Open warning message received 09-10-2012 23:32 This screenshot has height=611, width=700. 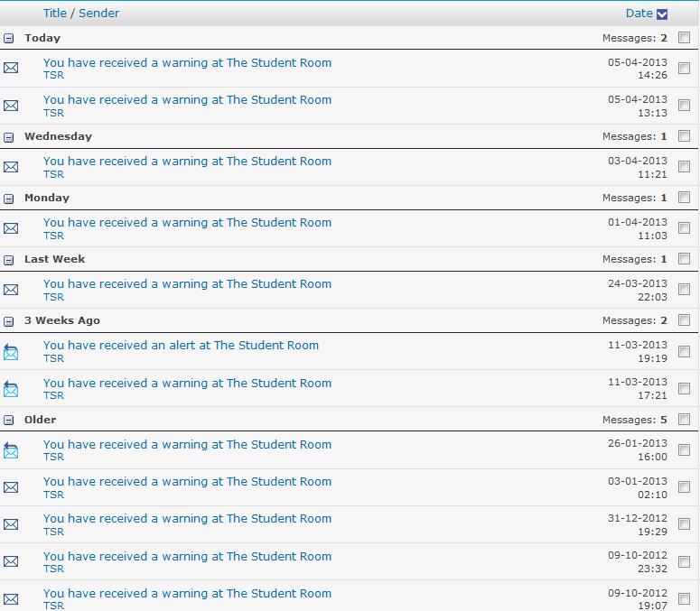187,557
